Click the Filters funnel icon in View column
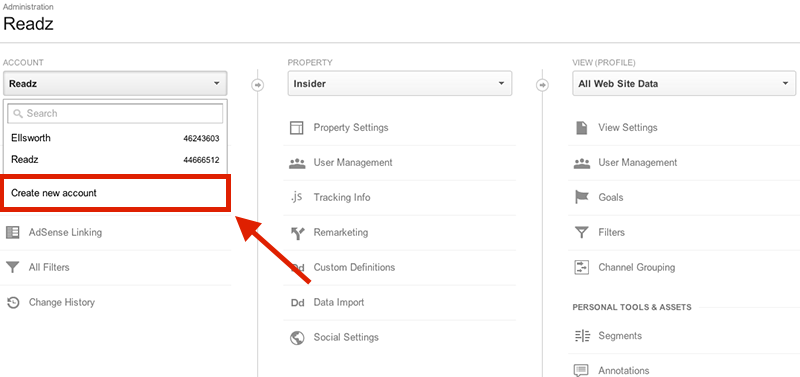 click(581, 233)
